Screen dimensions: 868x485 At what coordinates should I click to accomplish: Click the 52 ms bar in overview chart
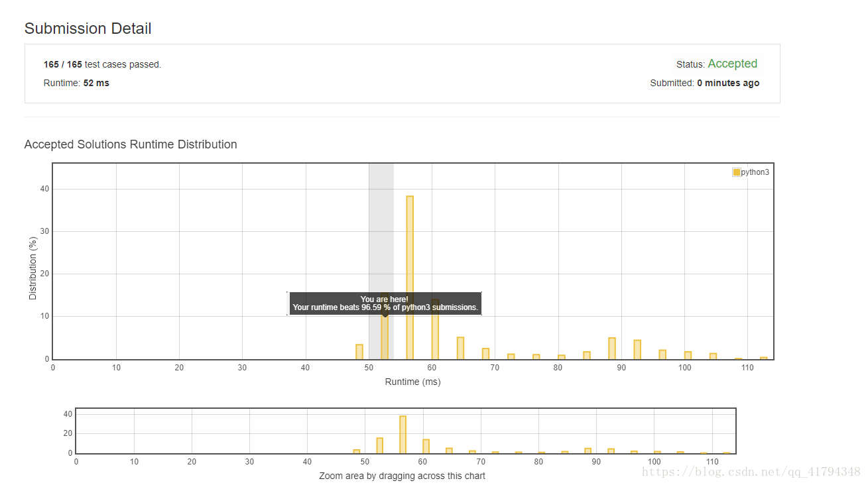pos(379,445)
